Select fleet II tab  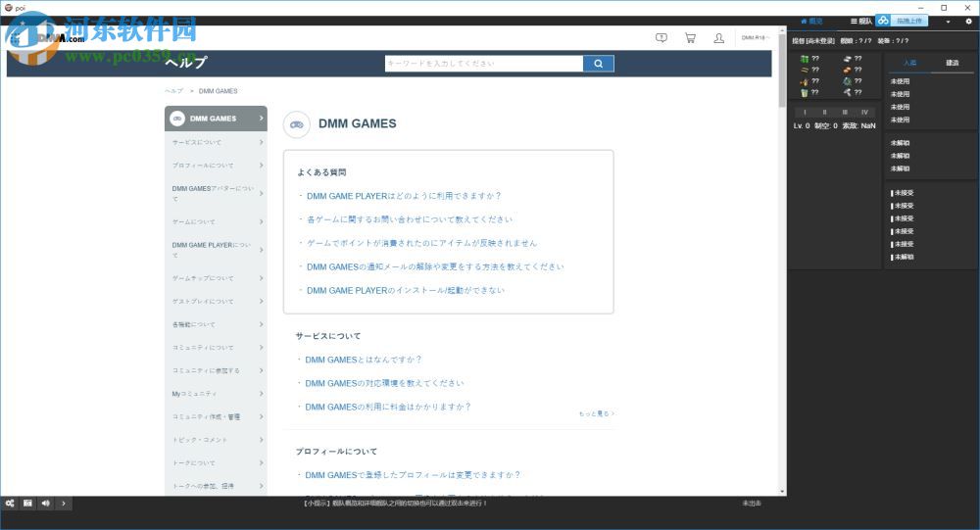pos(825,113)
